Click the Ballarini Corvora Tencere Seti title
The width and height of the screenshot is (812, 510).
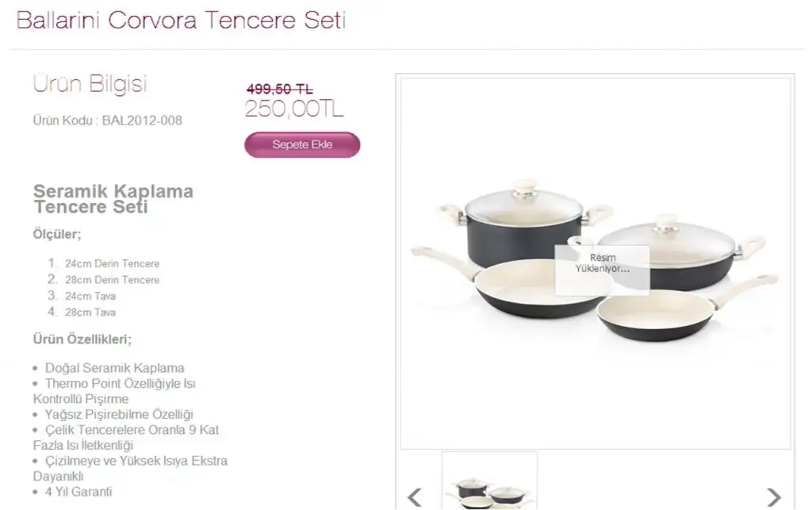click(182, 21)
